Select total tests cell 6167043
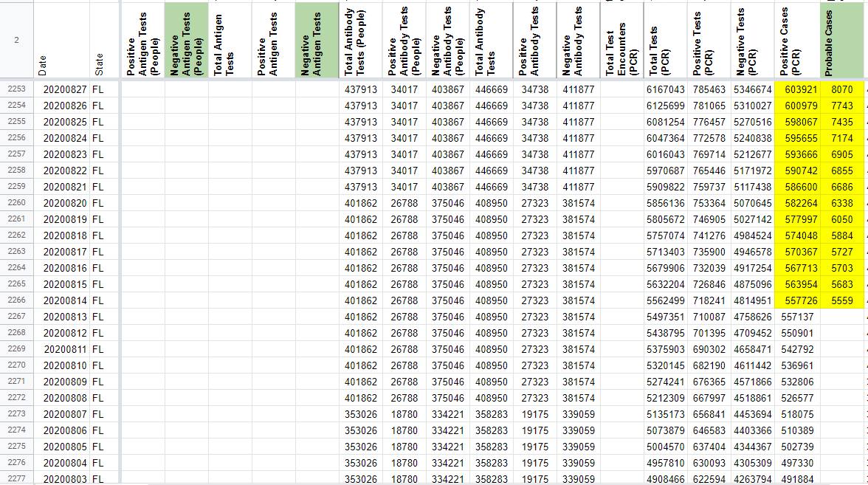 tap(666, 89)
